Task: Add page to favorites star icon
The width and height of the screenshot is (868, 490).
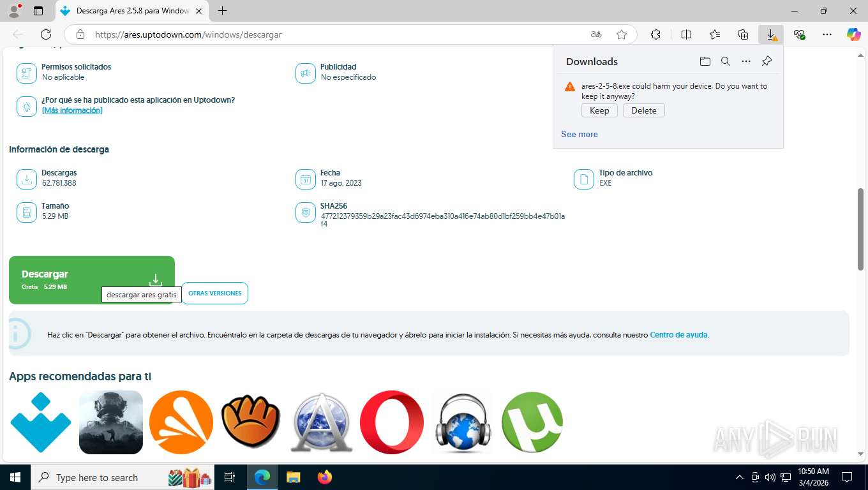Action: pos(622,34)
